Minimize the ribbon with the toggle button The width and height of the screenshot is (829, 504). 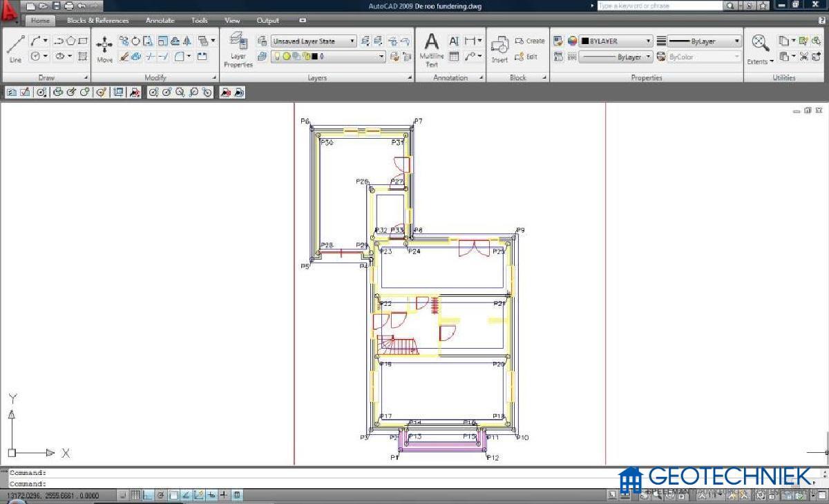(303, 21)
